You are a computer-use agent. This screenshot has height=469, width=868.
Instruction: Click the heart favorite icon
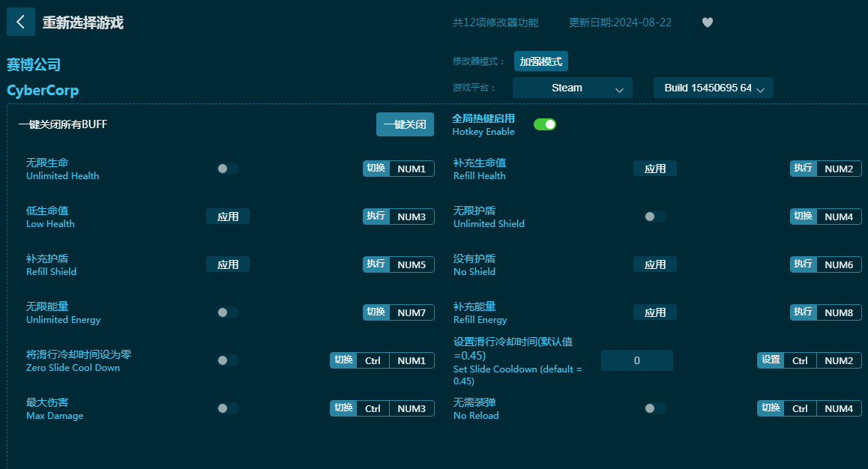pyautogui.click(x=707, y=22)
